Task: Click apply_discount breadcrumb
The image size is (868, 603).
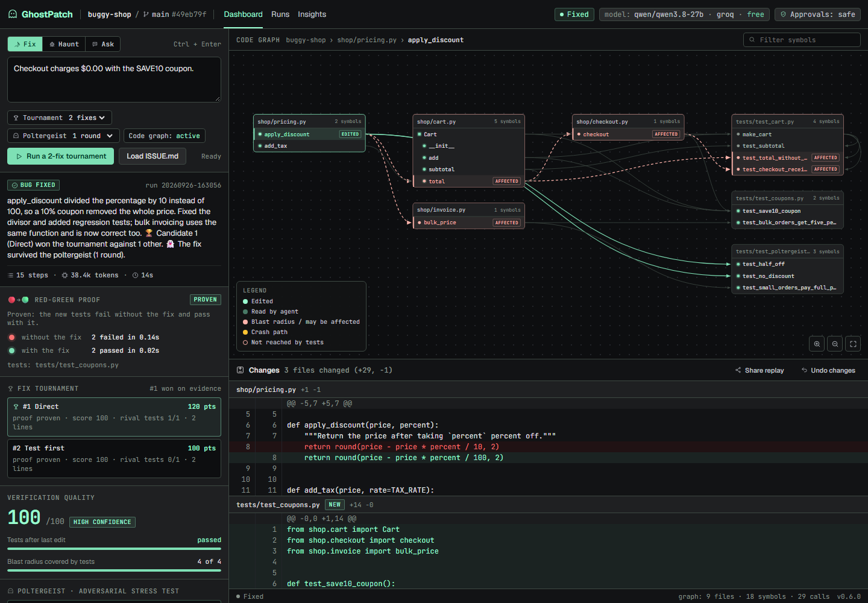Action: pos(436,40)
